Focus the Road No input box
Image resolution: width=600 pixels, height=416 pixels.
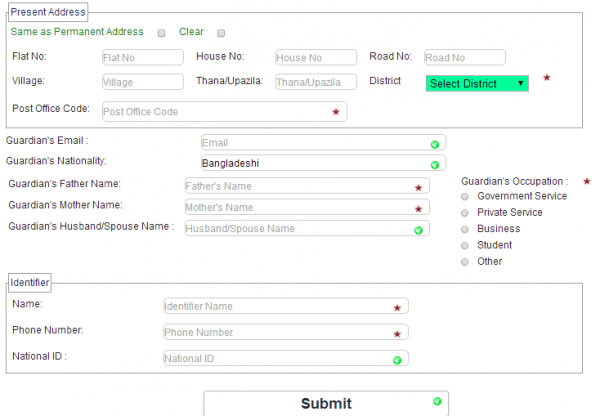tap(464, 58)
